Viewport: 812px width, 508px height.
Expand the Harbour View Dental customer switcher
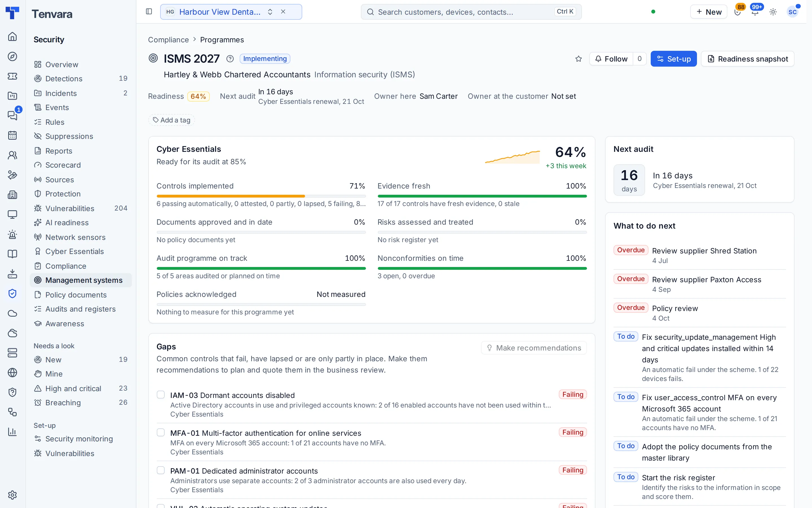[270, 12]
